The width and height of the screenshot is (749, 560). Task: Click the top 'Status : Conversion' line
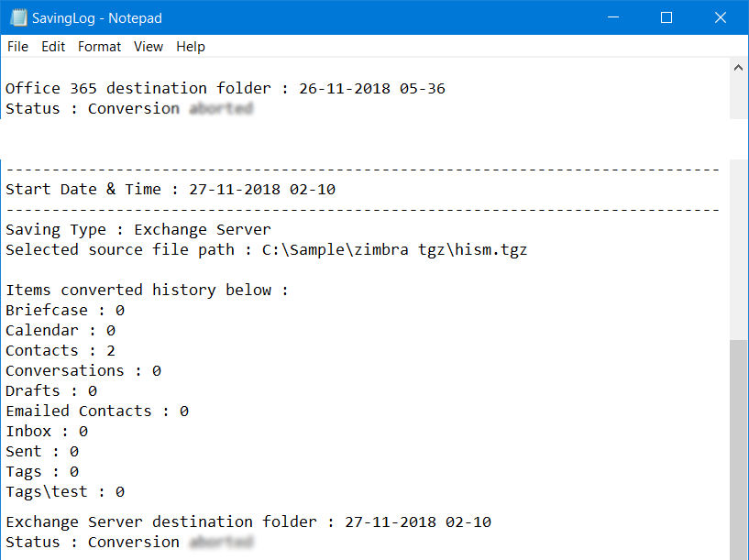[129, 108]
